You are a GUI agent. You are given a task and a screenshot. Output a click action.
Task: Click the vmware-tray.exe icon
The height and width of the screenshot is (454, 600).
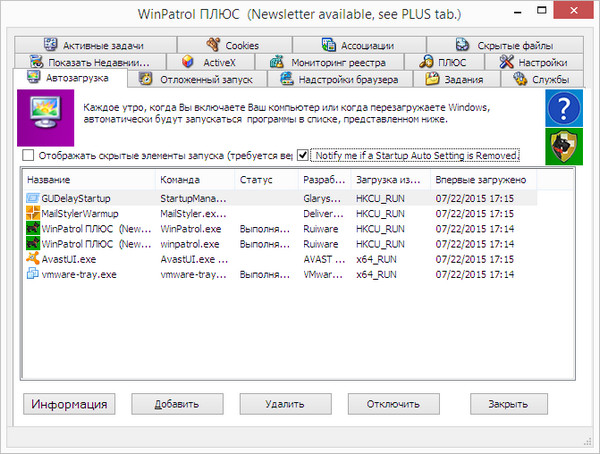point(33,274)
